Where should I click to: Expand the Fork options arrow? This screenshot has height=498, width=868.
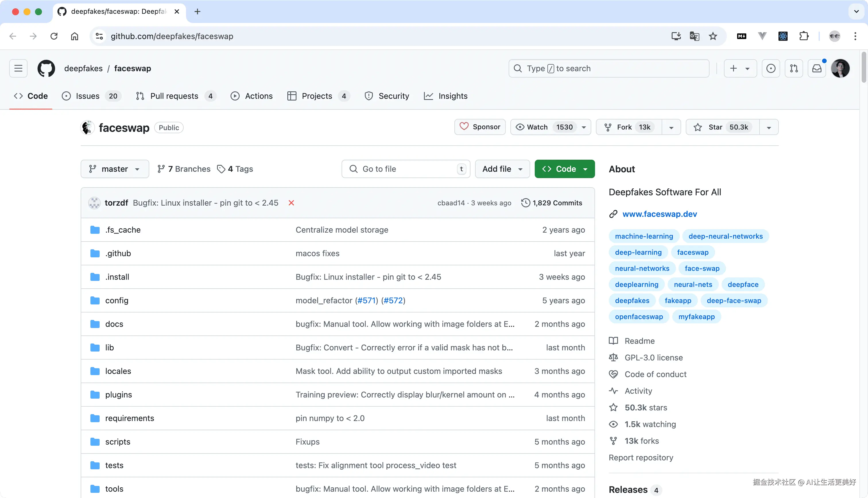click(671, 128)
